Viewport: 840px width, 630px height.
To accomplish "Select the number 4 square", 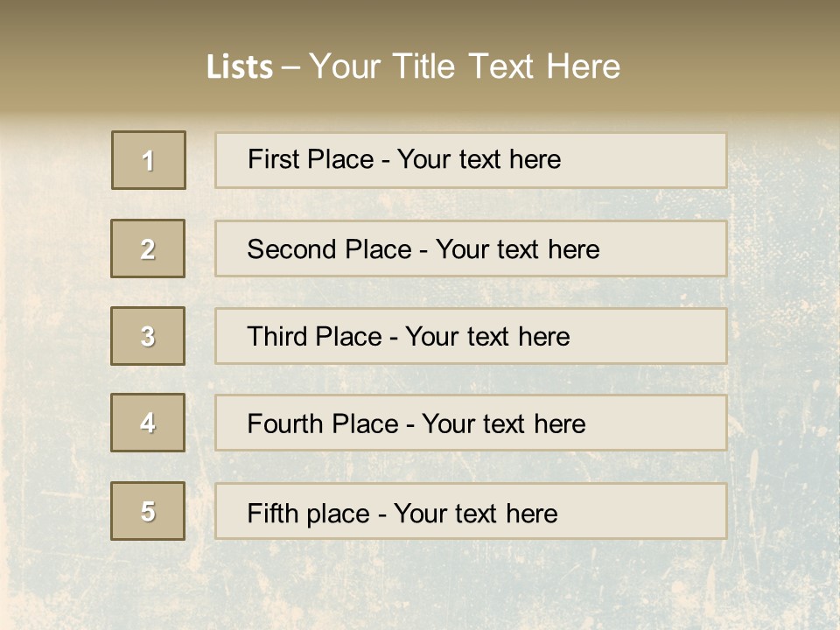I will 148,423.
